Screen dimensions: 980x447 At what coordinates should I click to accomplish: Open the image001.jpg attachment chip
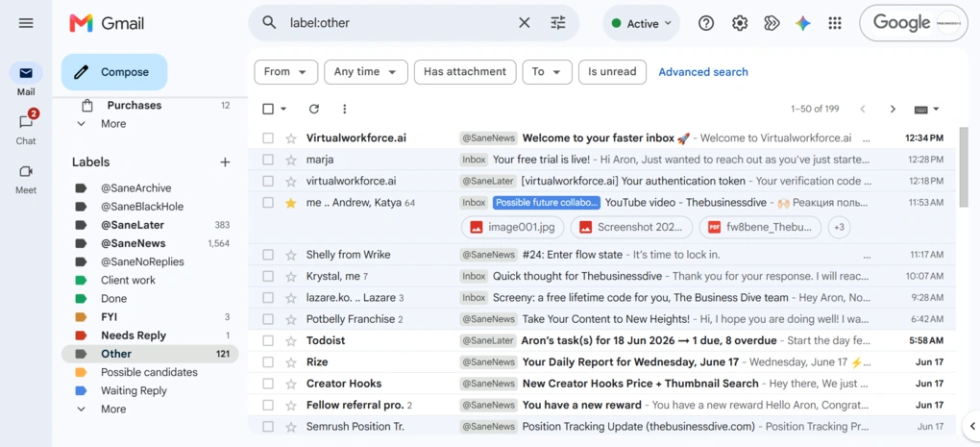pos(512,227)
